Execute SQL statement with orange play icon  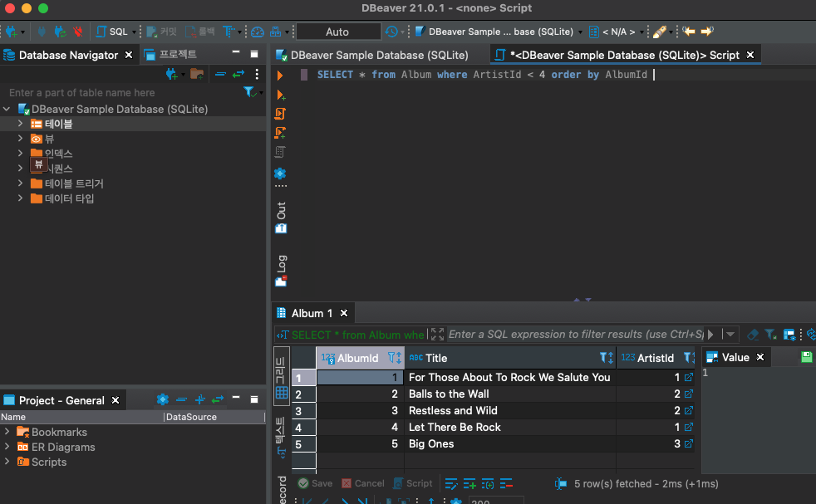pos(280,76)
